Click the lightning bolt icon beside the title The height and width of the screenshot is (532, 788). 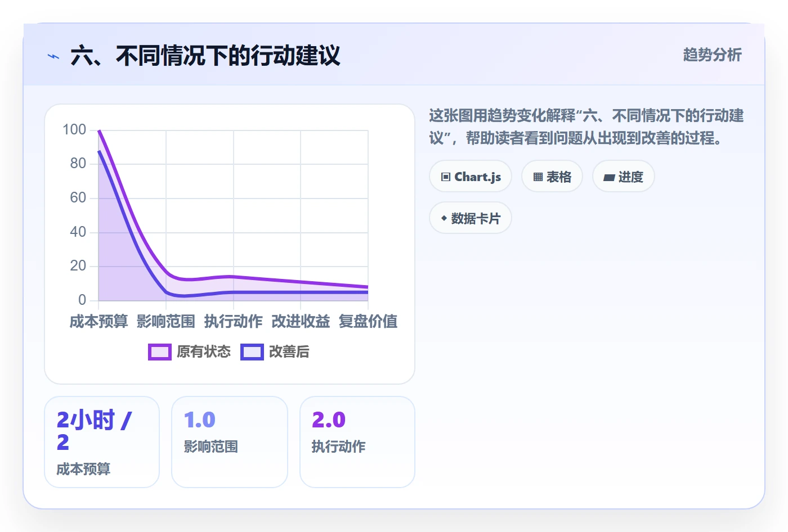[x=53, y=56]
